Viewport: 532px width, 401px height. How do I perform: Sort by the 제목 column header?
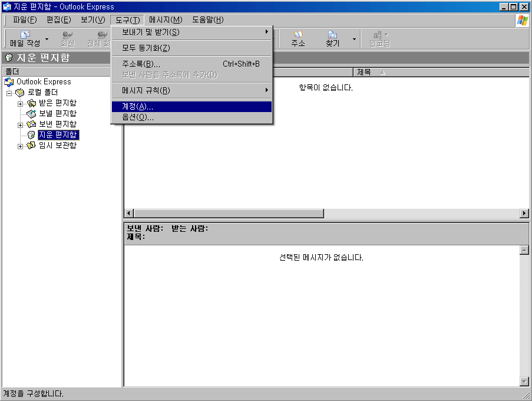(441, 73)
